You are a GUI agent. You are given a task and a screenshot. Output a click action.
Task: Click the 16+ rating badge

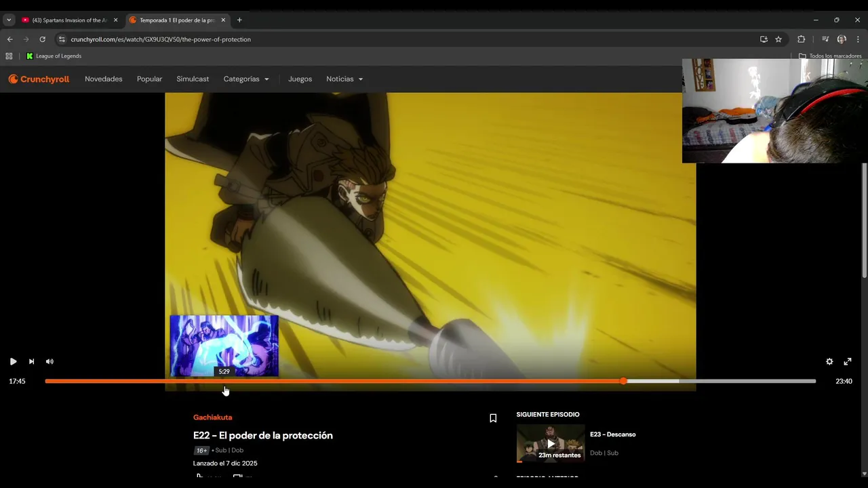pos(201,451)
